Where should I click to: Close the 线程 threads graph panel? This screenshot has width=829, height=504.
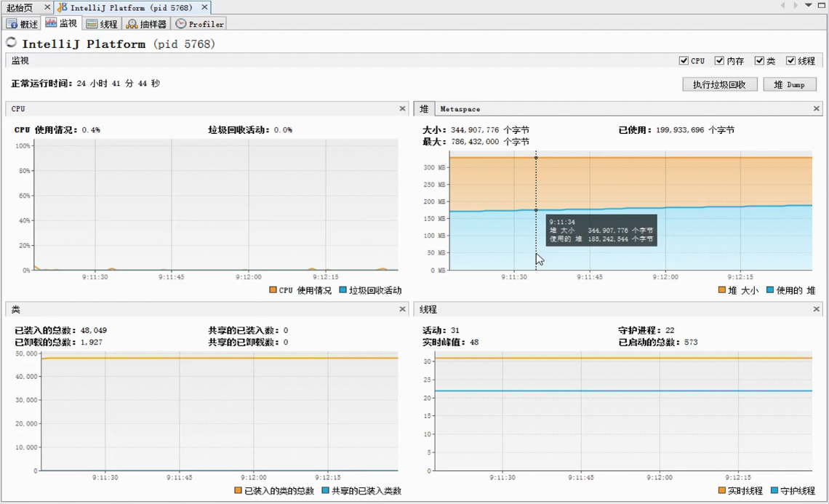[x=817, y=309]
